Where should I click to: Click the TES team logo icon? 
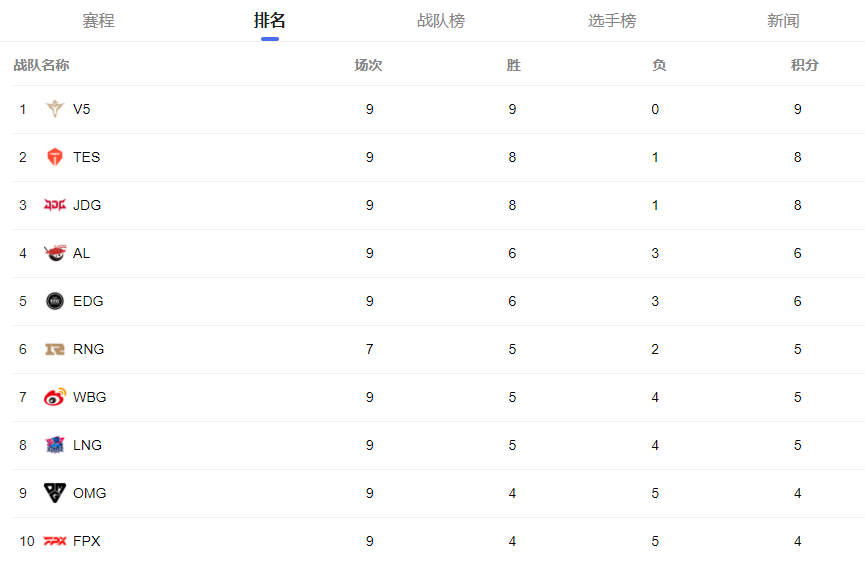(55, 157)
